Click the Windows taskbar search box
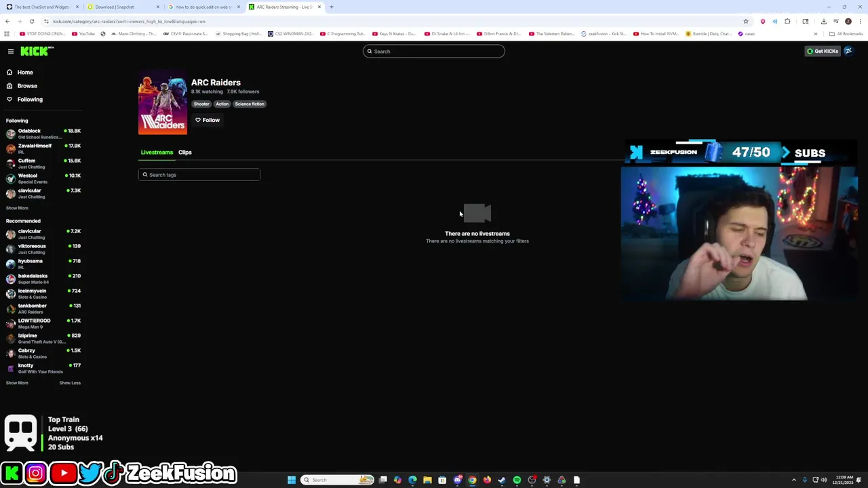The image size is (868, 488). [338, 480]
